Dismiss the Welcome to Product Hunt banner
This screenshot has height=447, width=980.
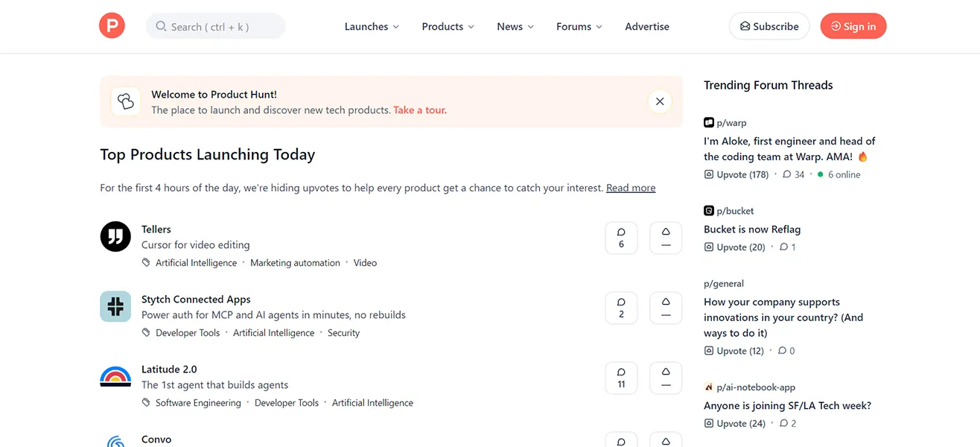pyautogui.click(x=659, y=101)
